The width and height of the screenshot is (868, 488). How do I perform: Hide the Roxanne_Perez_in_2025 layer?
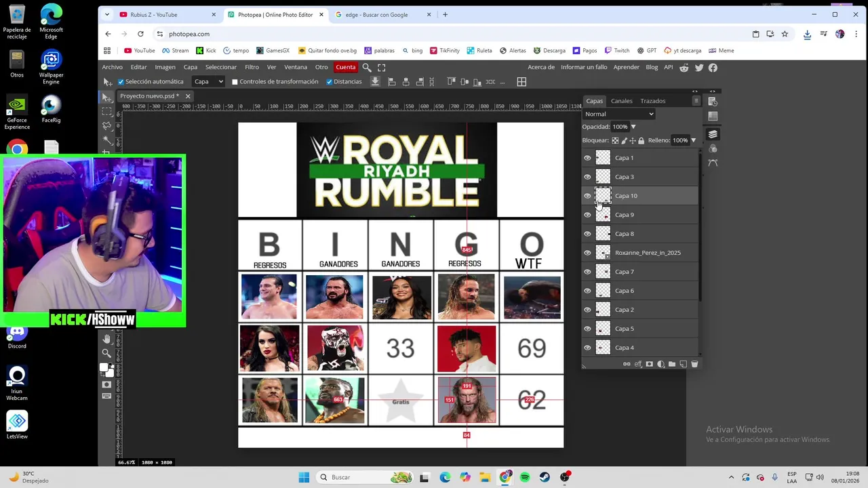point(587,253)
